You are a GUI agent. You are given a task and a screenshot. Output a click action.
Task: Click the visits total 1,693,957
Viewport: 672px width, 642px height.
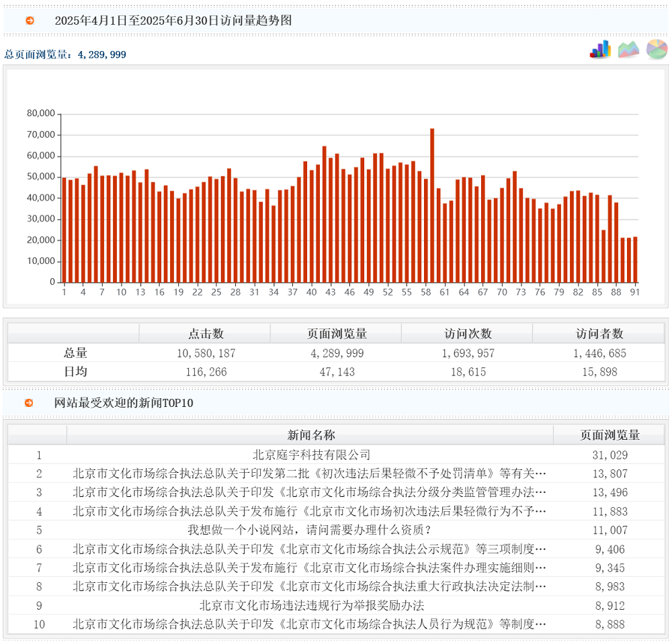click(468, 353)
